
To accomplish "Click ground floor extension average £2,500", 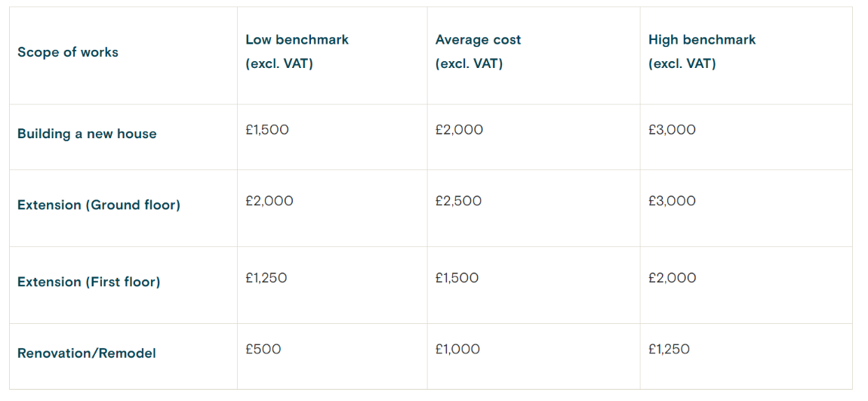I will point(458,201).
